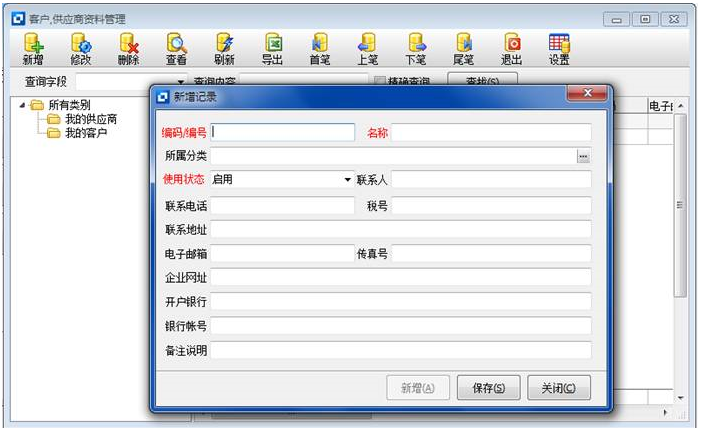Click the horizontal scrollbar right arrow
Viewport: 702px width, 433px height.
665,412
